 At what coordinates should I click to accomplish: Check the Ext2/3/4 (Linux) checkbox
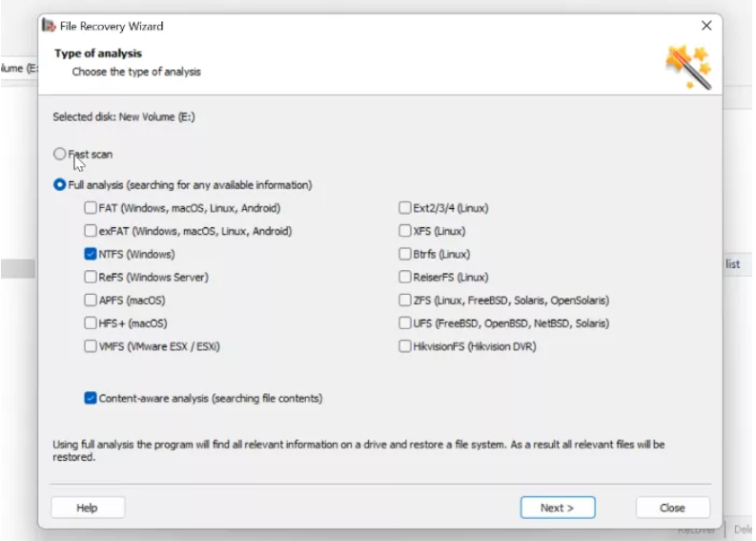point(405,208)
